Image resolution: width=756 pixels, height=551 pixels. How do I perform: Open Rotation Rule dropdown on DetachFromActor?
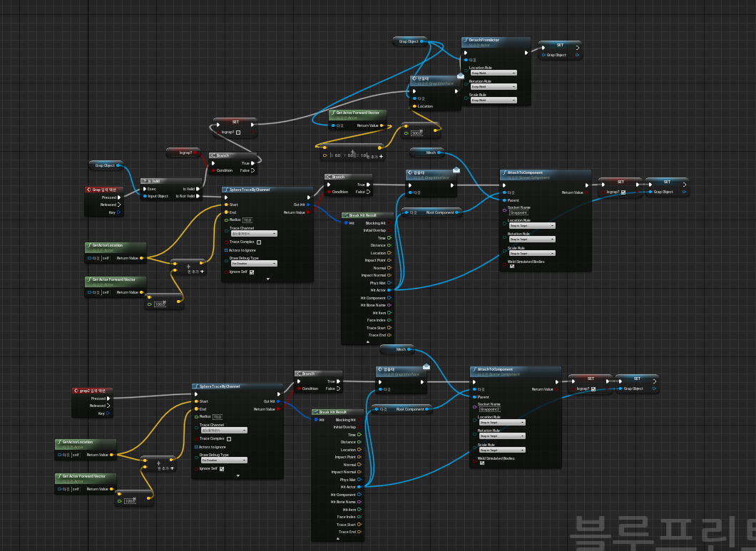tap(494, 87)
